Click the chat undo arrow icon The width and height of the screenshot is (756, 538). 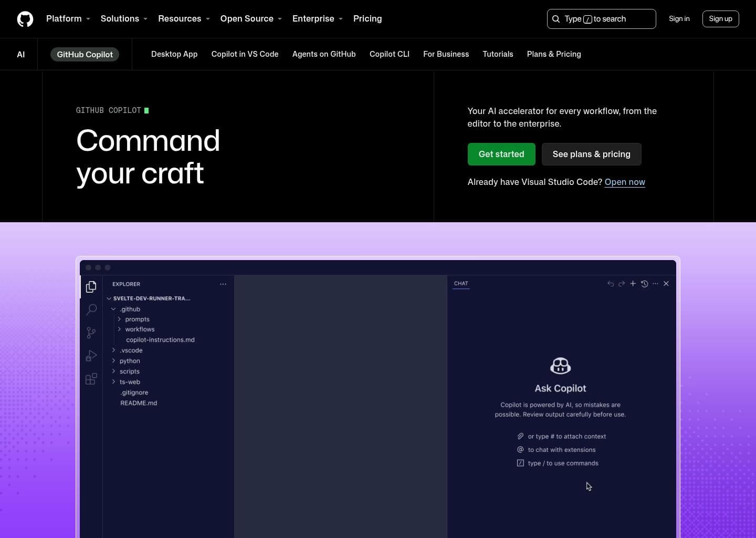tap(611, 284)
